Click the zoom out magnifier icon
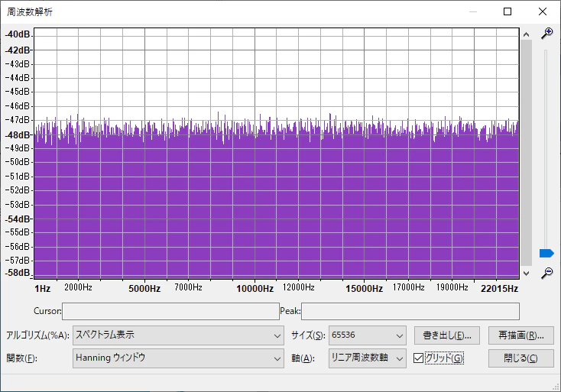The height and width of the screenshot is (392, 561). 546,273
